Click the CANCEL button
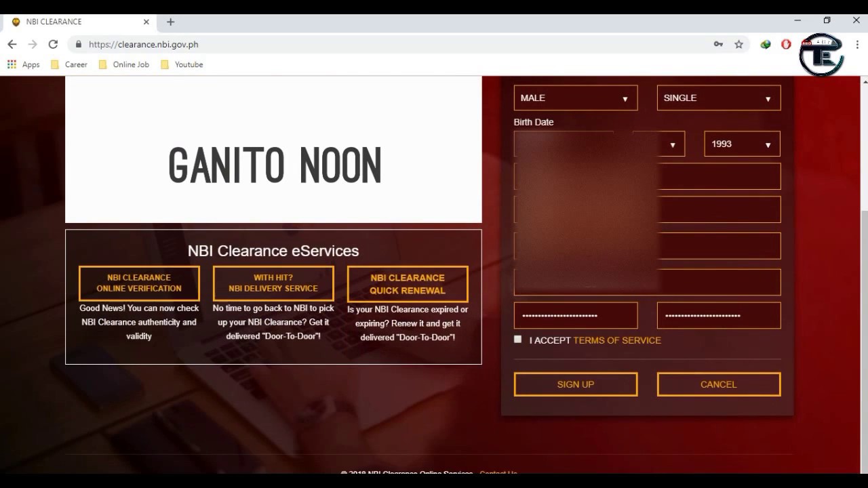Screen dimensions: 868x488 719,384
